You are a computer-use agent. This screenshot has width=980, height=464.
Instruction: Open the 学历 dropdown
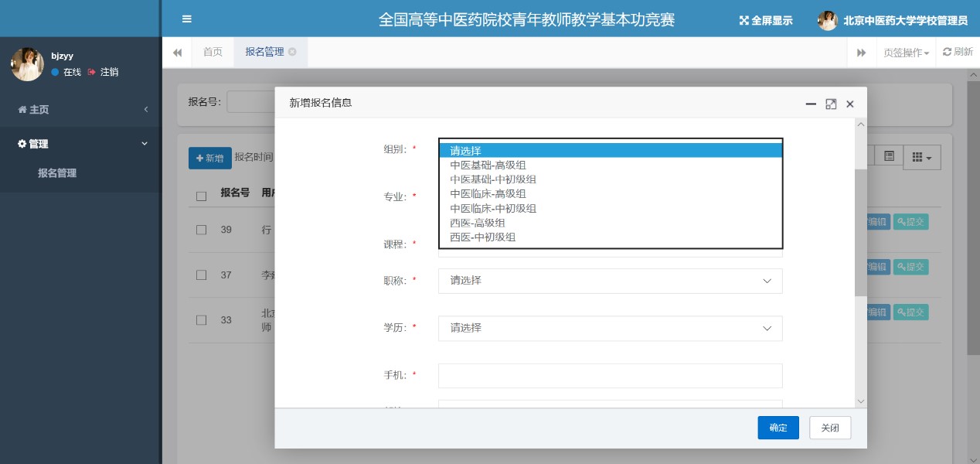click(610, 328)
